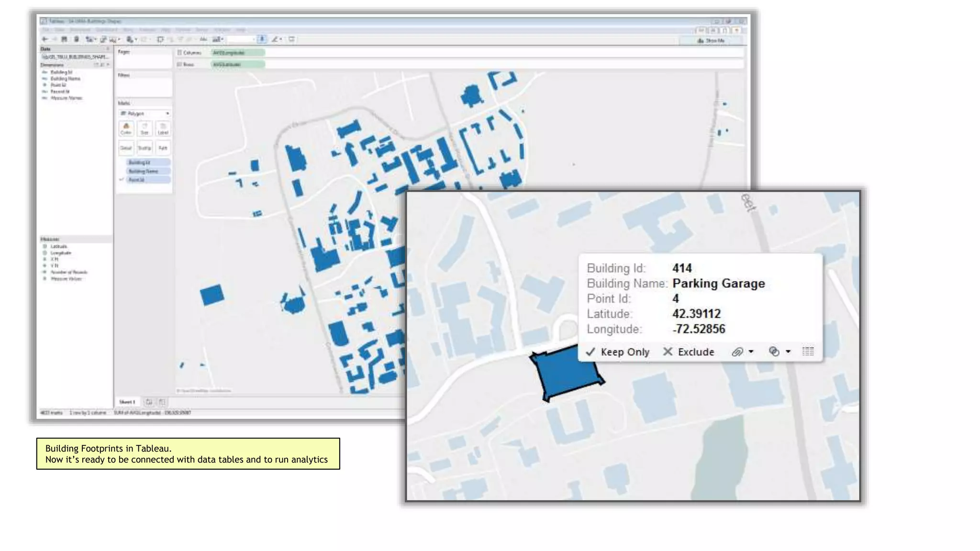The height and width of the screenshot is (551, 980).
Task: Click the new dashboard icon on tab bar
Action: (162, 402)
